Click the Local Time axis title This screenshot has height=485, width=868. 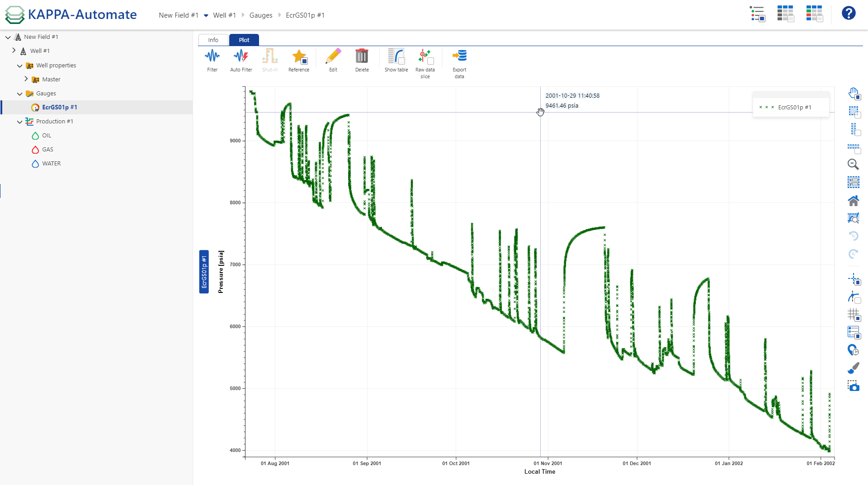click(x=540, y=471)
